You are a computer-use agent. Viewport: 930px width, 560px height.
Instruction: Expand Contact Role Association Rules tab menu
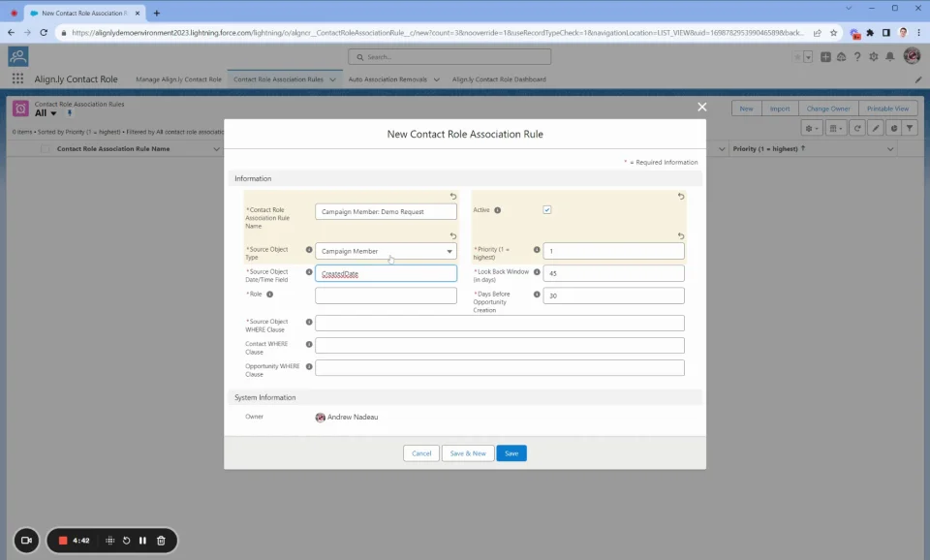click(x=332, y=79)
